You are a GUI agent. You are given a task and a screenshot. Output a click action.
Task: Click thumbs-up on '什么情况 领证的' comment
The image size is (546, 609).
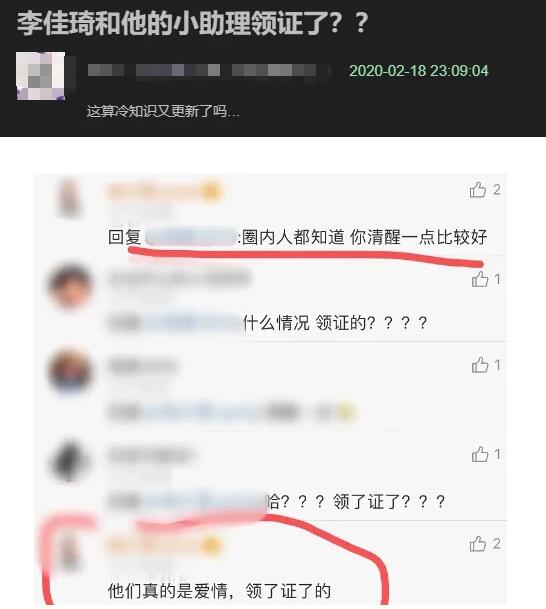480,279
